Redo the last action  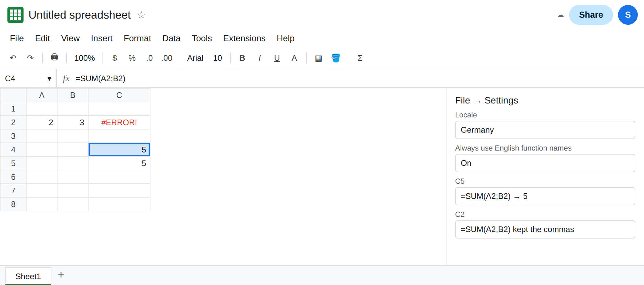pyautogui.click(x=30, y=58)
